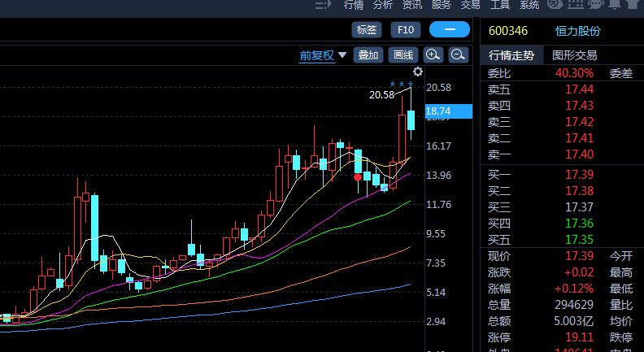
Task: Open the chat message bubble icon
Action: tap(596, 5)
